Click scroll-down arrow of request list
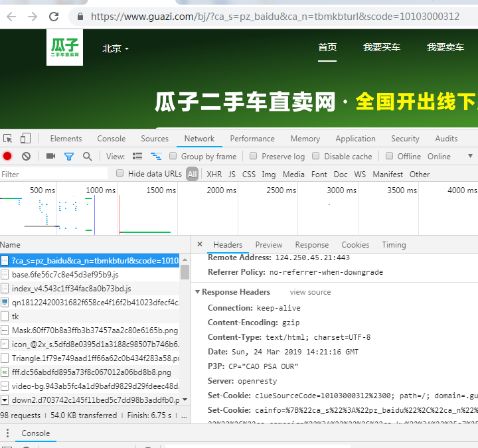478x448 pixels. [x=185, y=400]
